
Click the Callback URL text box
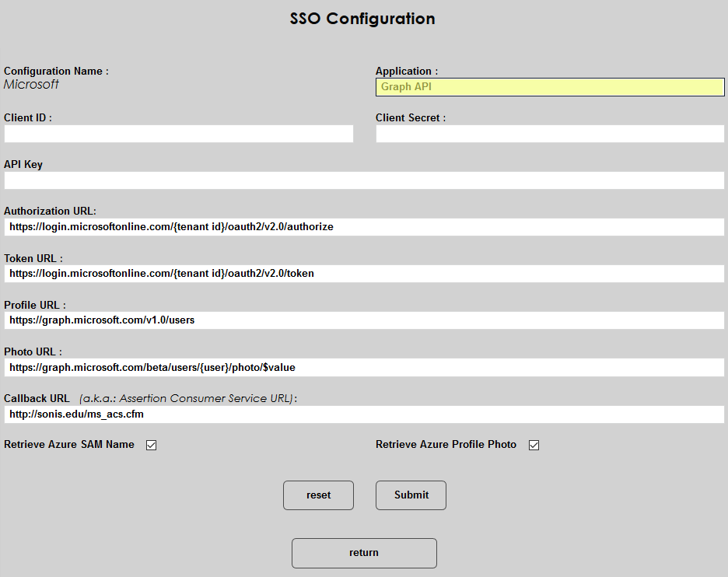pyautogui.click(x=364, y=414)
